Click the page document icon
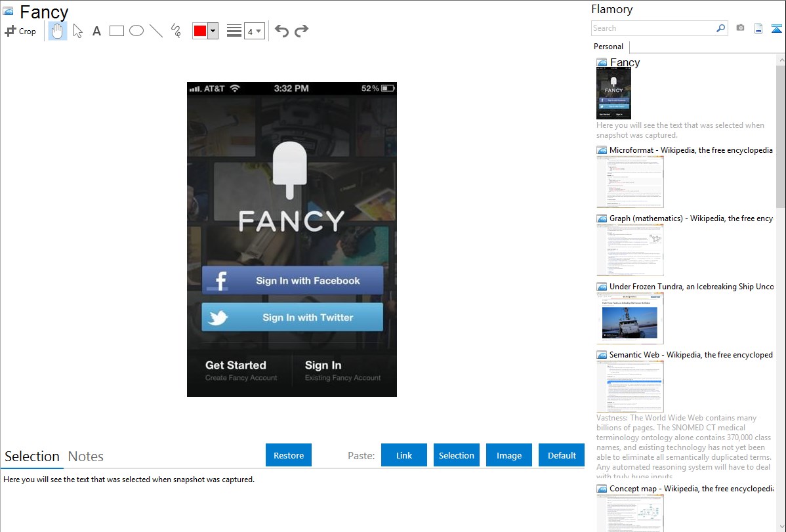Image resolution: width=786 pixels, height=532 pixels. [758, 28]
